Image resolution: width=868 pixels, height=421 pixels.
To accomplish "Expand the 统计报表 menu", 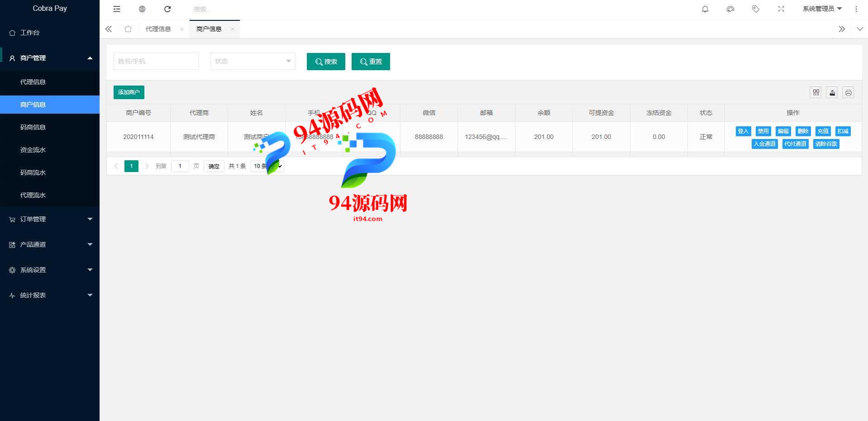I will pos(50,295).
